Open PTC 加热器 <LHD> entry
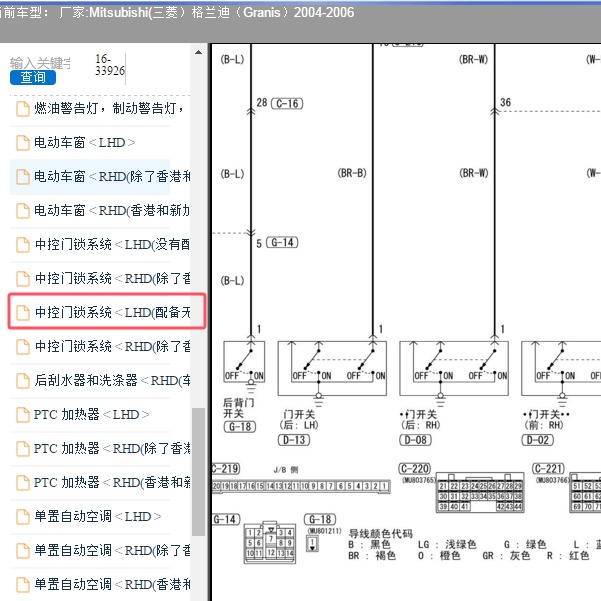 [x=91, y=414]
